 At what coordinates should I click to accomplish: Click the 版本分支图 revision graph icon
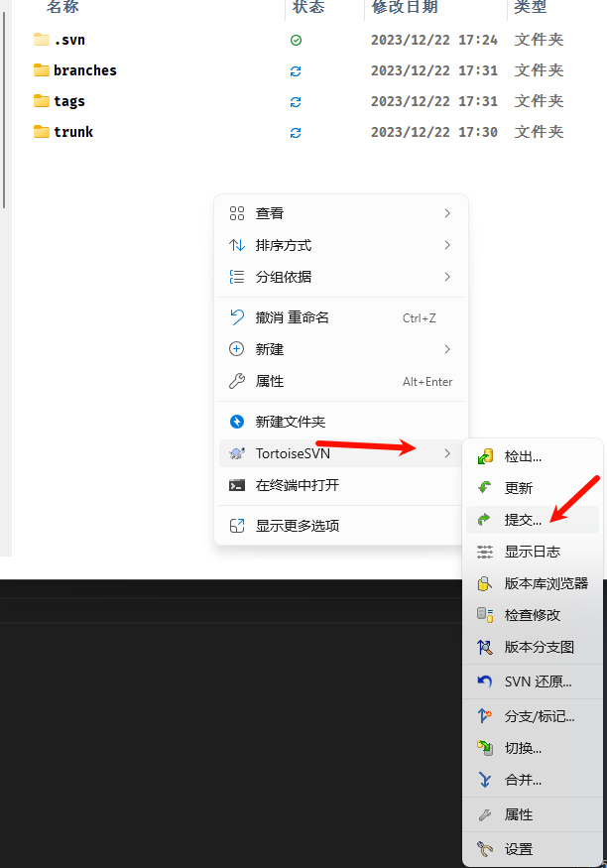point(485,647)
